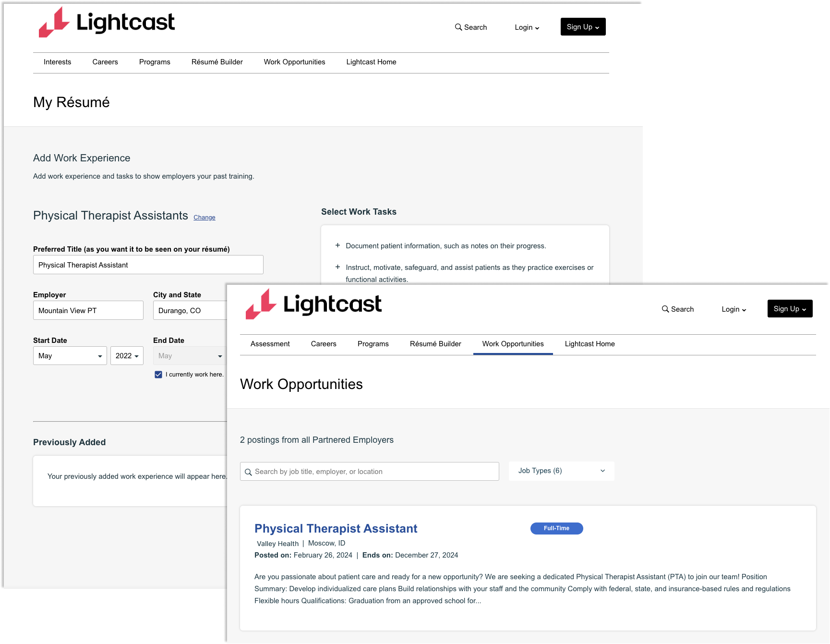
Task: Expand the Job Types (6) filter dropdown
Action: pos(561,471)
